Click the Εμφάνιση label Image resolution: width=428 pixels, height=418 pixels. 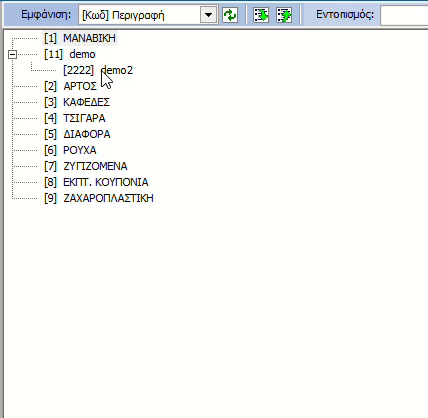pyautogui.click(x=46, y=15)
